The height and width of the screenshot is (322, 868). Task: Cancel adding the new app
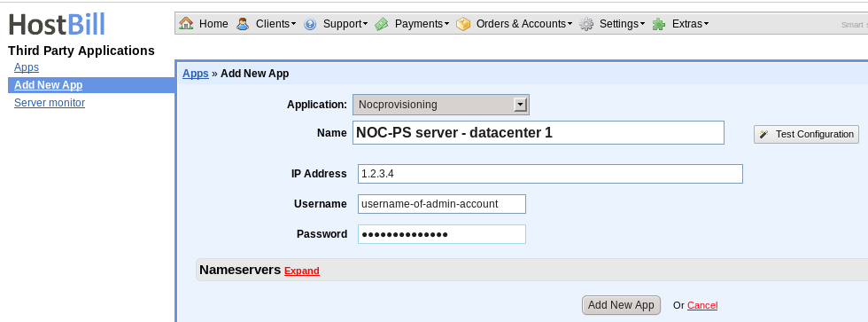(702, 305)
